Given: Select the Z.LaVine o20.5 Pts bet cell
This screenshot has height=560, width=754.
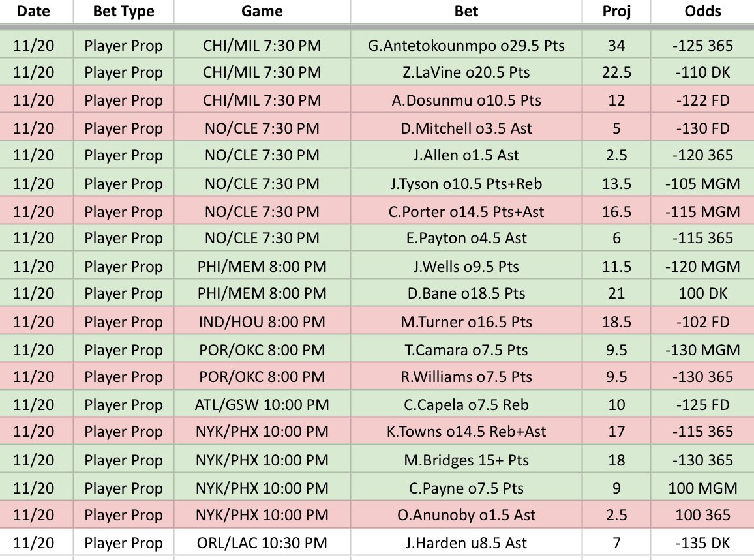Looking at the screenshot, I should pyautogui.click(x=466, y=72).
